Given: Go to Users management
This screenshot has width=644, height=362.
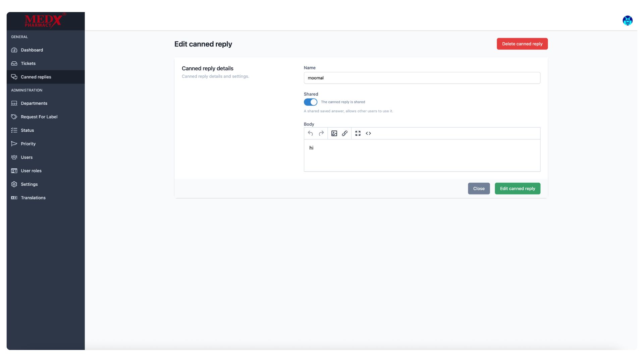Looking at the screenshot, I should (46, 157).
